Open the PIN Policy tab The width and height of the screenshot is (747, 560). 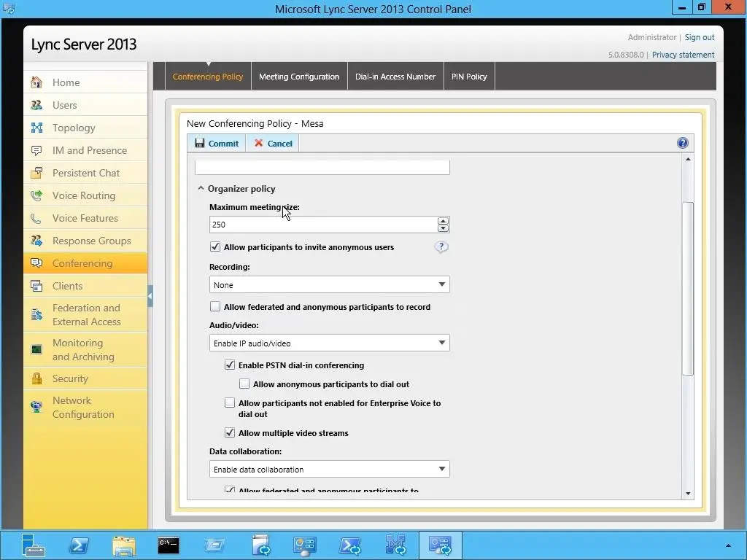469,76
